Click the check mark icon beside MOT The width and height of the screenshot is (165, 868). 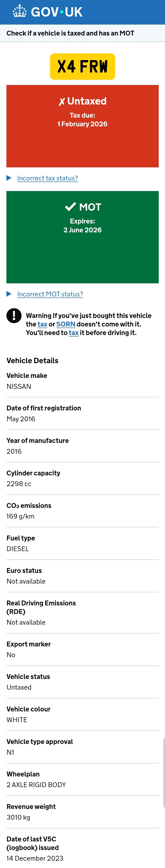tap(70, 207)
